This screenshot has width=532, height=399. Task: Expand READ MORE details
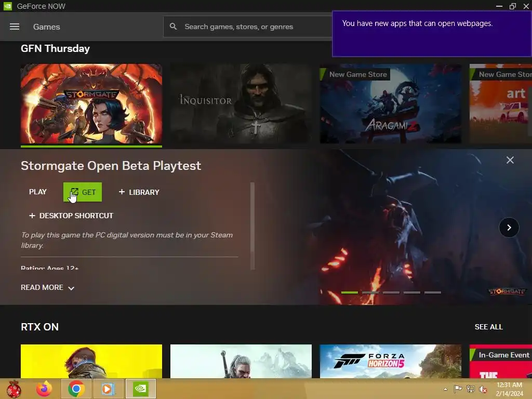click(x=47, y=287)
